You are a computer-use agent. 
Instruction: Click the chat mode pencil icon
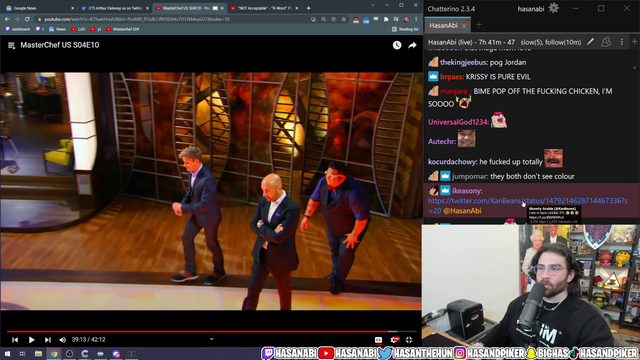point(591,42)
